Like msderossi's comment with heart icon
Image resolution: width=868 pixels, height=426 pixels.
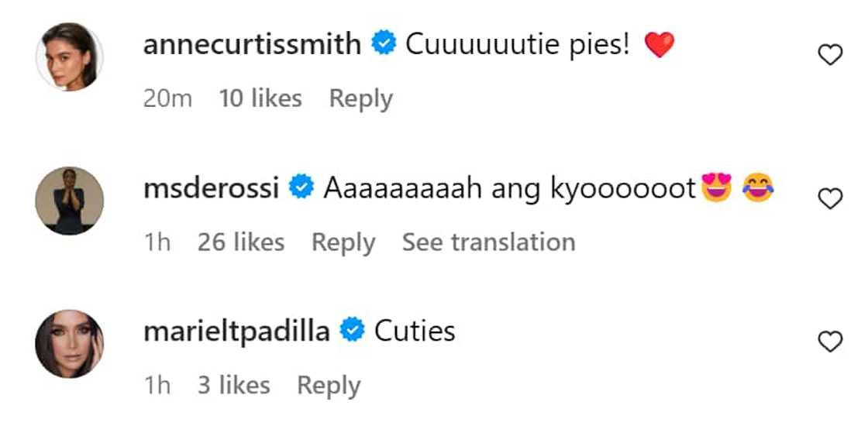tap(830, 199)
